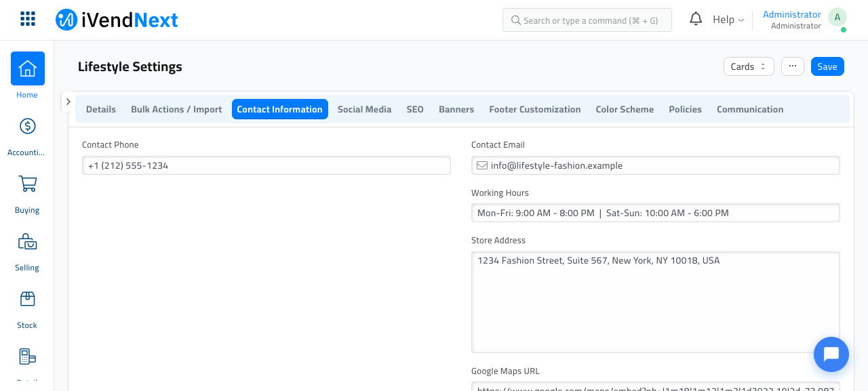Open the Cards view dropdown

click(x=749, y=66)
